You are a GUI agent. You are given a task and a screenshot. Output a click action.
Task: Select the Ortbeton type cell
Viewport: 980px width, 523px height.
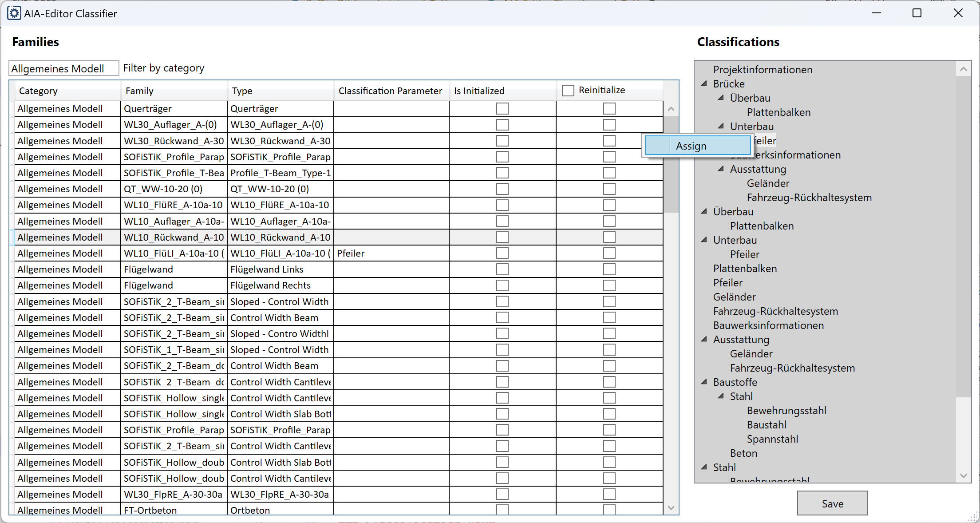[281, 510]
